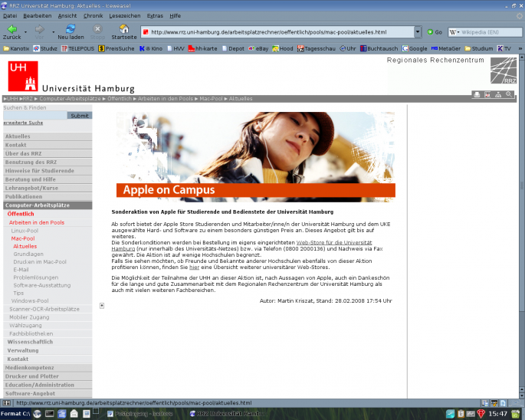Click the Submit search button
This screenshot has height=420, width=525.
tap(80, 116)
